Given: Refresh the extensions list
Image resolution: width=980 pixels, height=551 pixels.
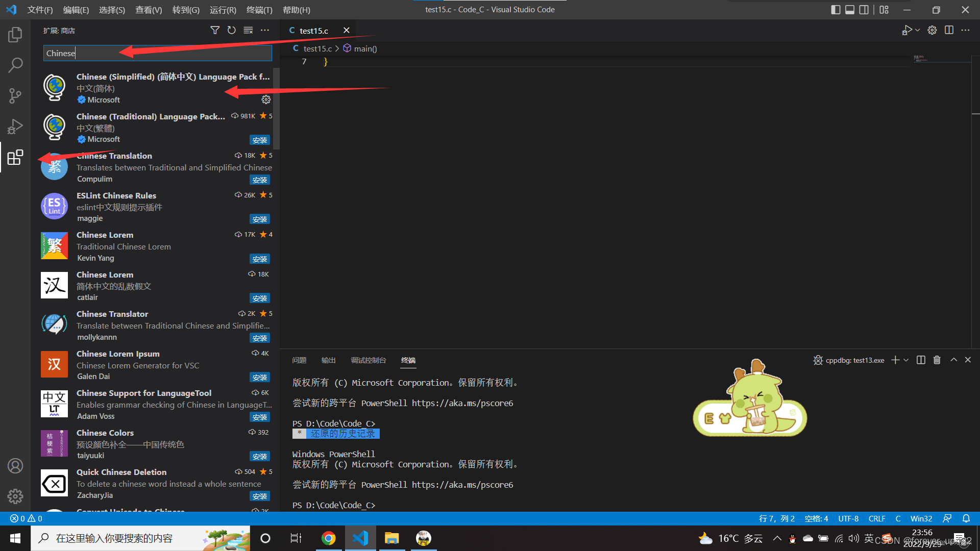Looking at the screenshot, I should click(232, 31).
